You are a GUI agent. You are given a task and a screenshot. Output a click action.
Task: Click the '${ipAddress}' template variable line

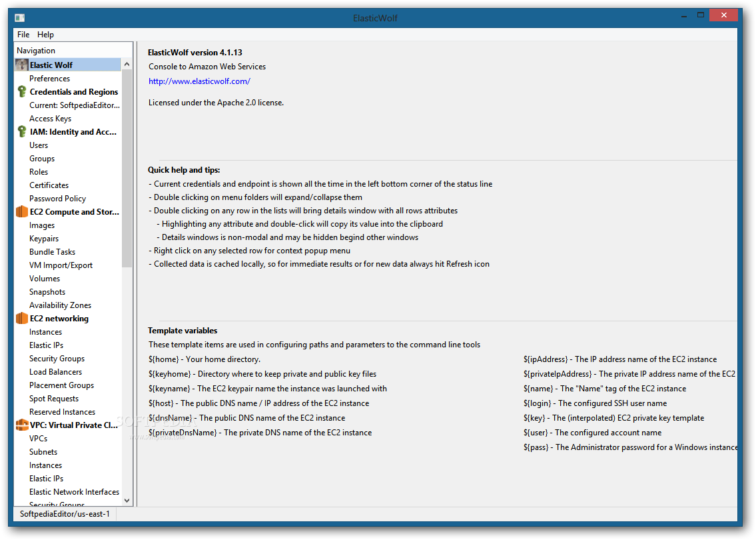coord(620,359)
